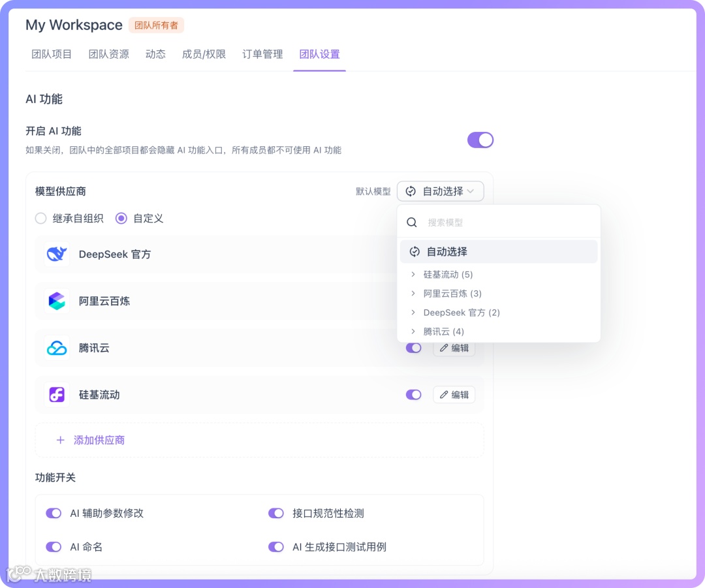
Task: Open the 动态 tab
Action: (x=155, y=54)
